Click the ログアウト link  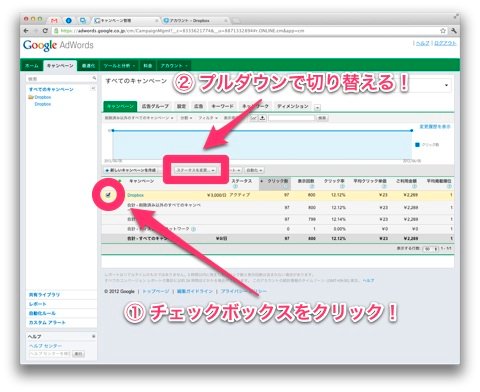pyautogui.click(x=445, y=43)
